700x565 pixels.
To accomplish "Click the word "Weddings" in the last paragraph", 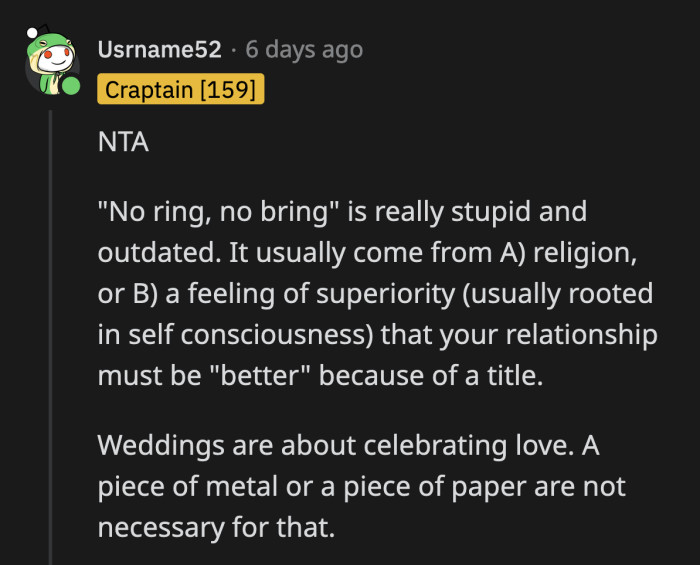I will [x=159, y=444].
